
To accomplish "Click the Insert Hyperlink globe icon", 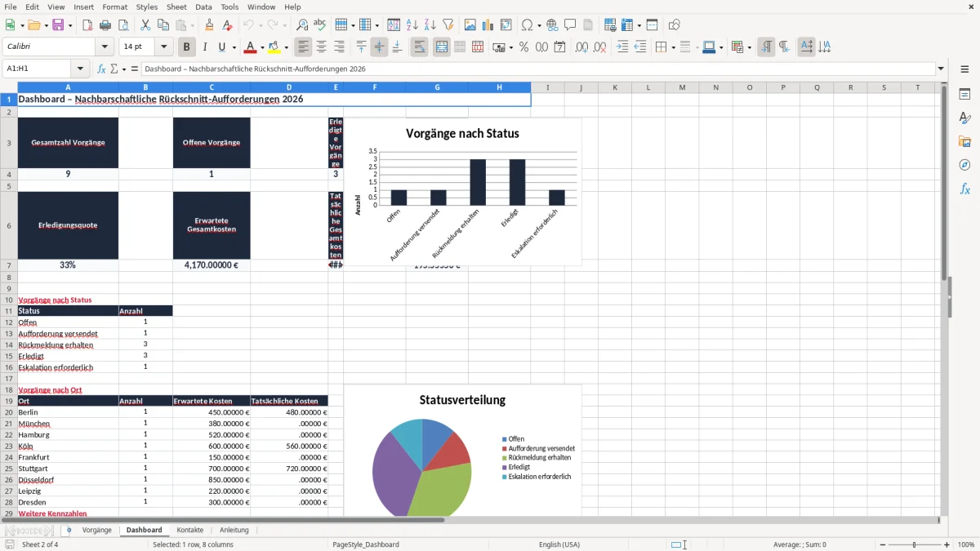I will tap(552, 25).
